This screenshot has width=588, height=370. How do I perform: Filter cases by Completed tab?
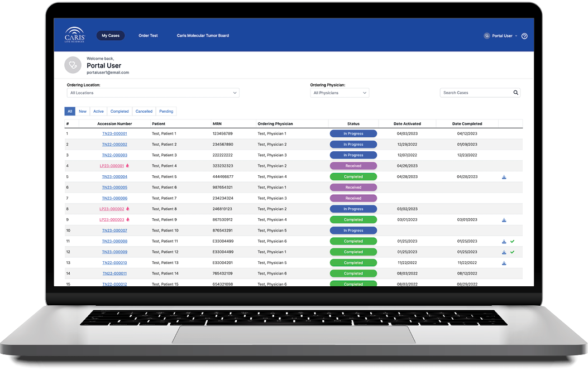pos(119,111)
